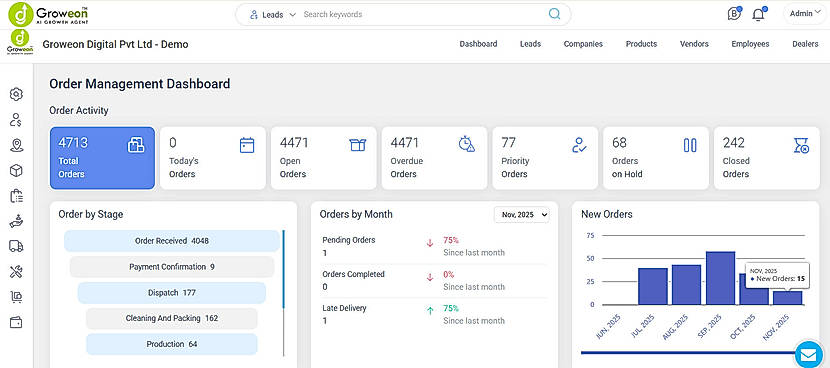Select the 4471 Overdue Orders card
The height and width of the screenshot is (368, 830).
click(x=434, y=158)
